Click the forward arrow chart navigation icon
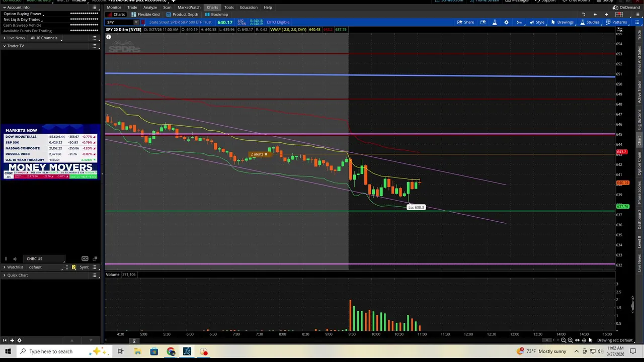Image resolution: width=644 pixels, height=362 pixels. pyautogui.click(x=606, y=15)
